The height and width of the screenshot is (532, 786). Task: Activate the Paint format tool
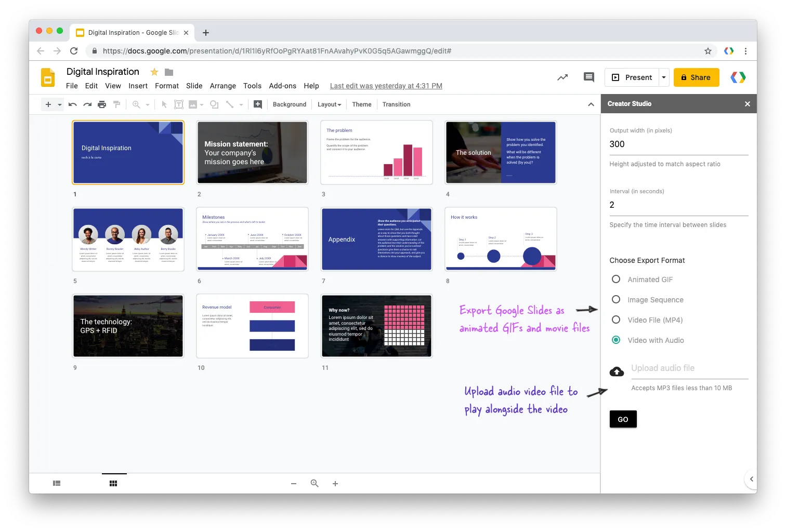(117, 104)
